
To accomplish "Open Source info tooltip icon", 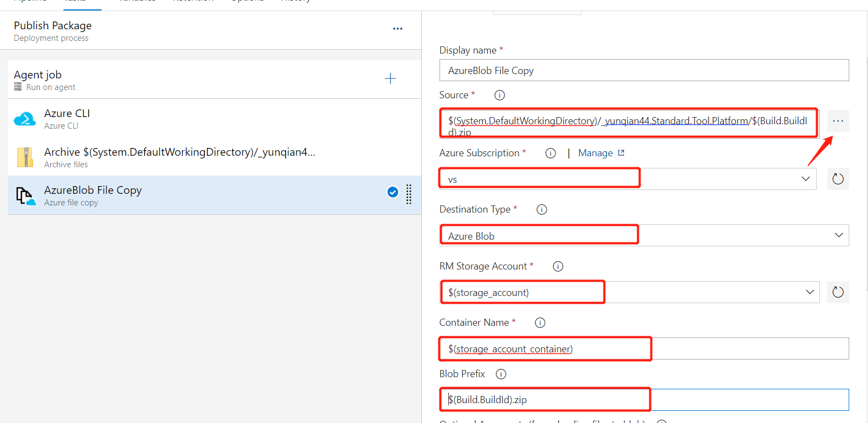I will click(500, 95).
